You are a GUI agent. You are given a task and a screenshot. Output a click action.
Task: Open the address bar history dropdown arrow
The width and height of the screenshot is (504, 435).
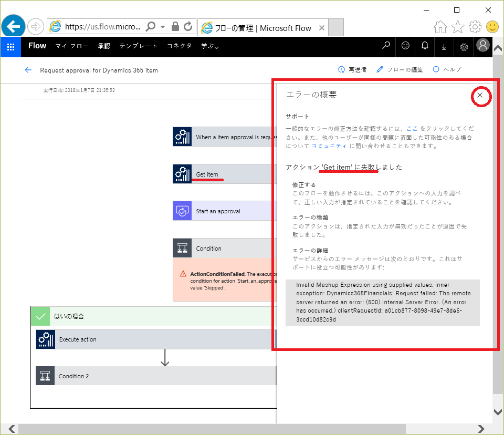163,27
